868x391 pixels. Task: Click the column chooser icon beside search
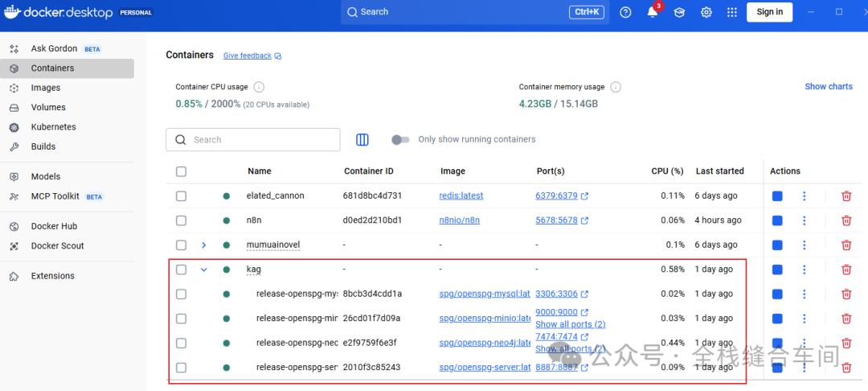pos(362,139)
